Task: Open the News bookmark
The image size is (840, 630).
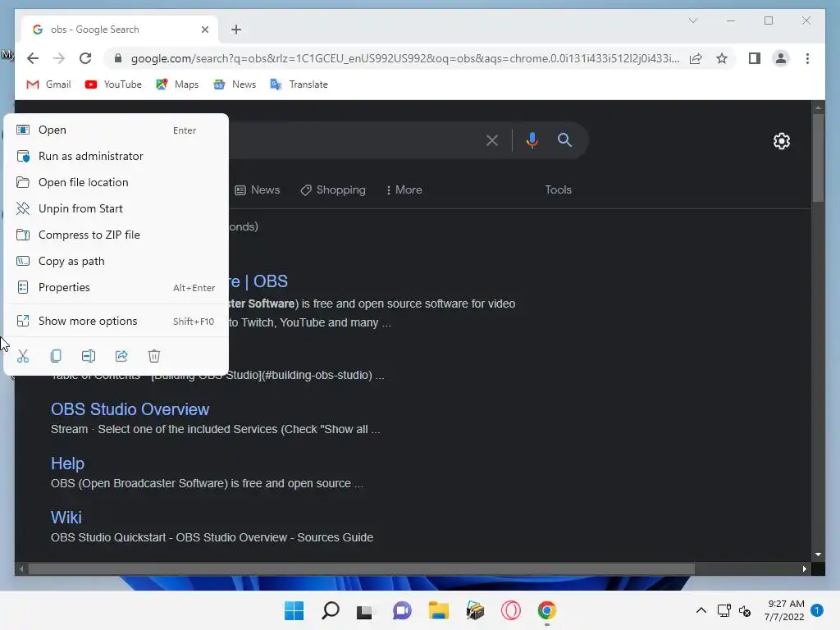Action: pyautogui.click(x=235, y=84)
